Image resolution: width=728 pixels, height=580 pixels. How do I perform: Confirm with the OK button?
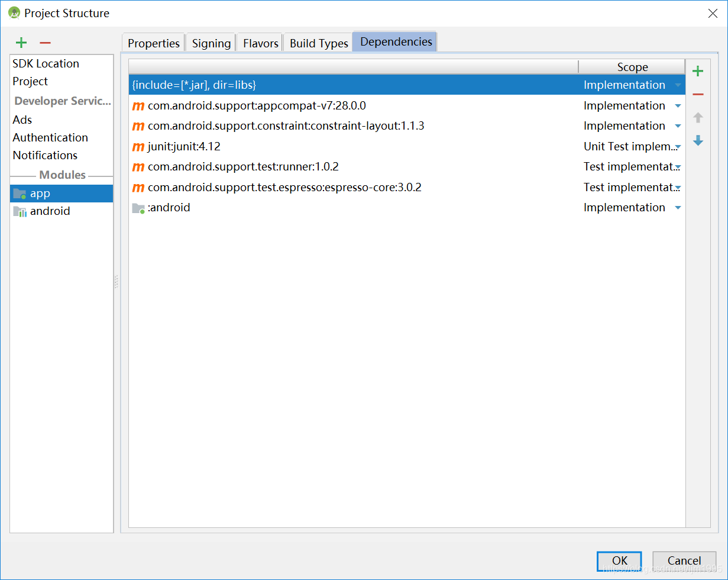tap(619, 560)
